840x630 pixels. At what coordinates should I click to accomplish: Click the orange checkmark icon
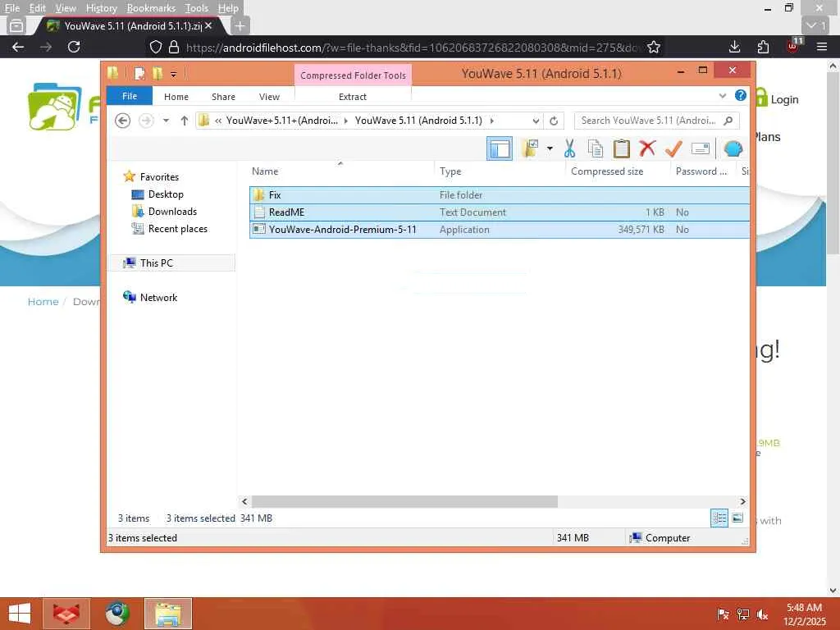click(673, 148)
